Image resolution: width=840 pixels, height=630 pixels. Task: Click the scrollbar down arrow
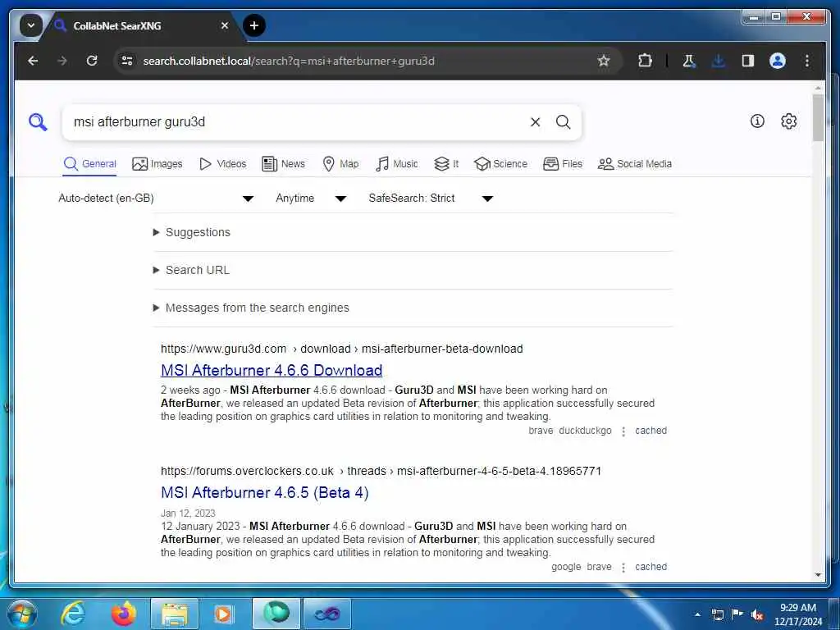click(x=818, y=575)
